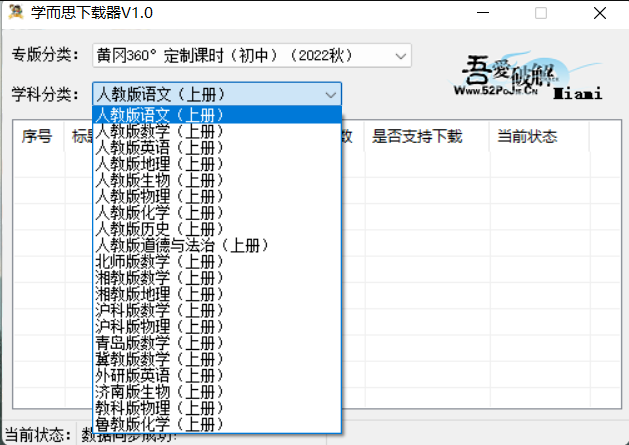Viewport: 629px width, 445px height.
Task: Select 教科版物理（上册） entry
Action: pos(217,408)
